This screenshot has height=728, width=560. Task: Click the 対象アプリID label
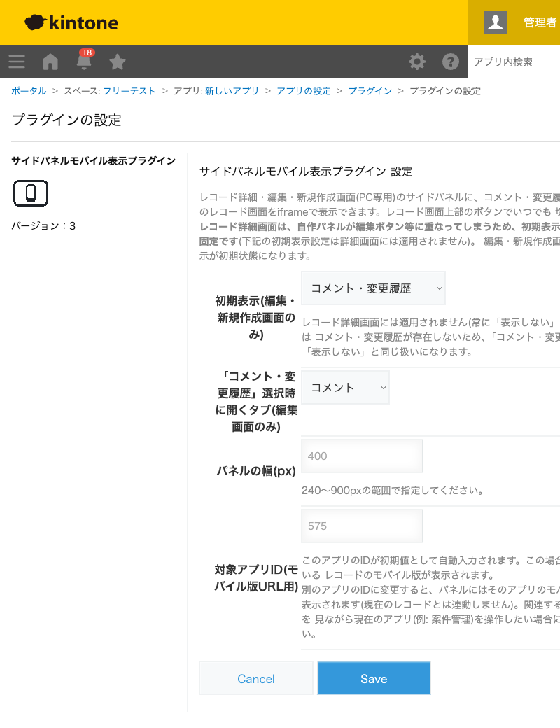tap(256, 578)
